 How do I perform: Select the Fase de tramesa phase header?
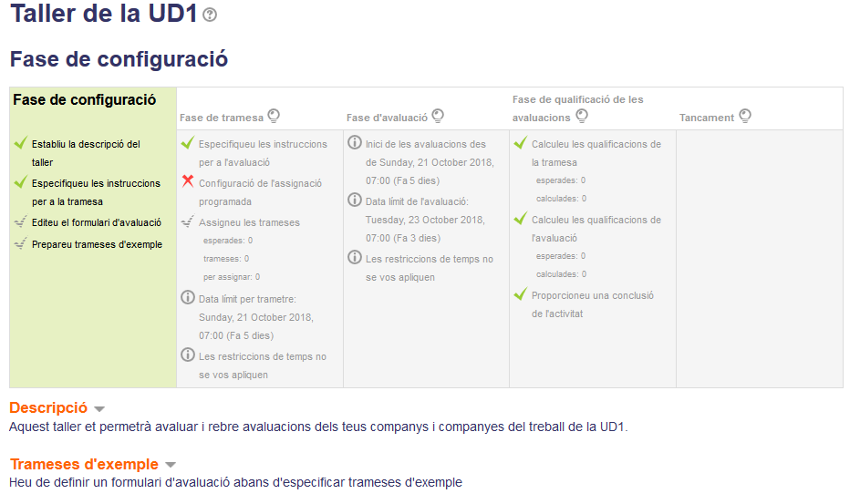[222, 118]
